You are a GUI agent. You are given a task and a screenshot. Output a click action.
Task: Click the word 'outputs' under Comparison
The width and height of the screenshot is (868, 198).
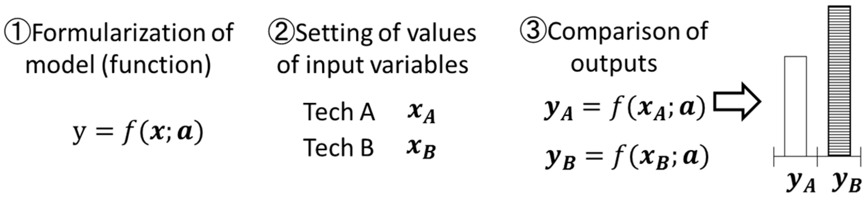[614, 64]
